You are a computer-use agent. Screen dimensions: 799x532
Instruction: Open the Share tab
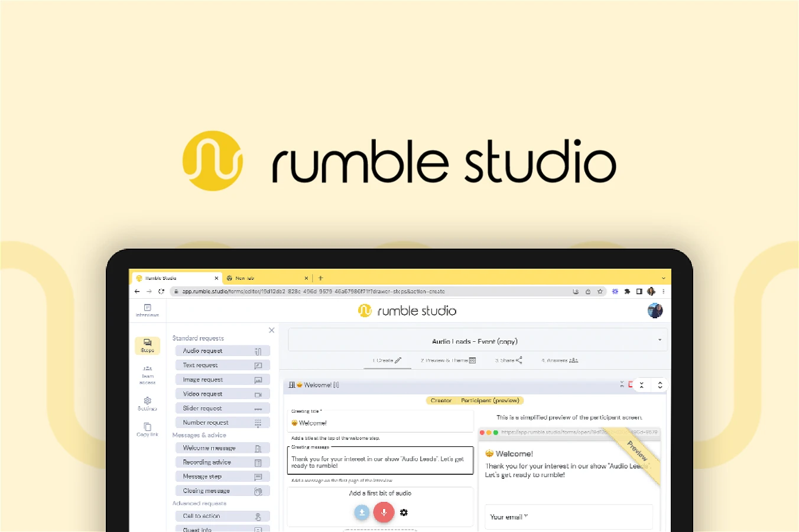[x=508, y=360]
